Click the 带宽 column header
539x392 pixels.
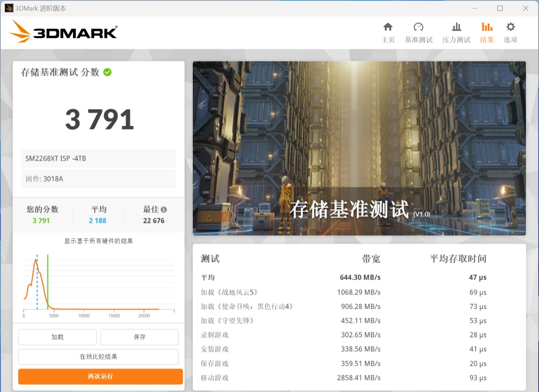(x=371, y=259)
